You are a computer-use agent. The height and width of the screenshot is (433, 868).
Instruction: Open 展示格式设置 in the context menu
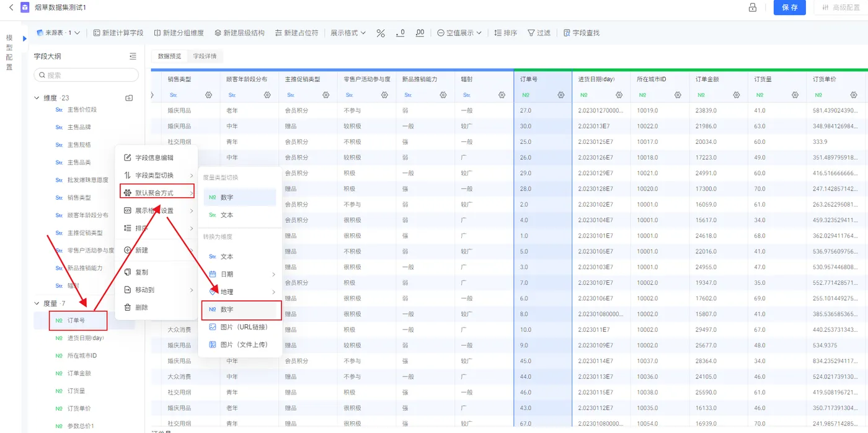[156, 210]
